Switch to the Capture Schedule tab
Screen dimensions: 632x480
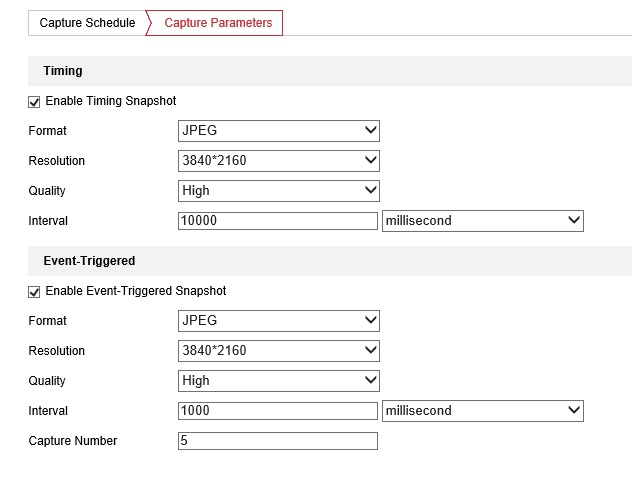tap(87, 23)
